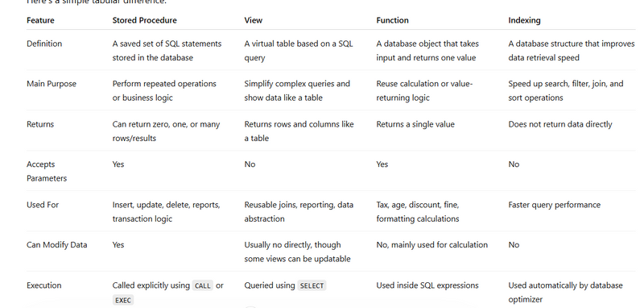
Task: Click "Does not return data directly" cell
Action: [x=560, y=124]
